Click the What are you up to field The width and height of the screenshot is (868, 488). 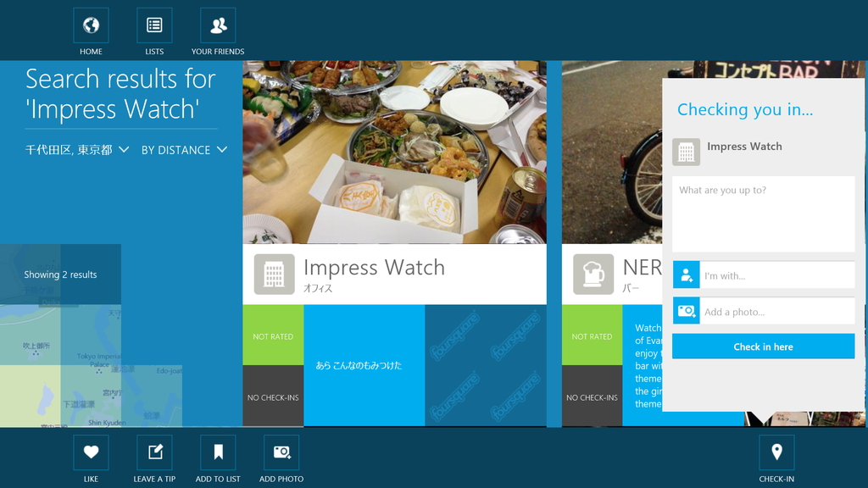click(x=764, y=214)
